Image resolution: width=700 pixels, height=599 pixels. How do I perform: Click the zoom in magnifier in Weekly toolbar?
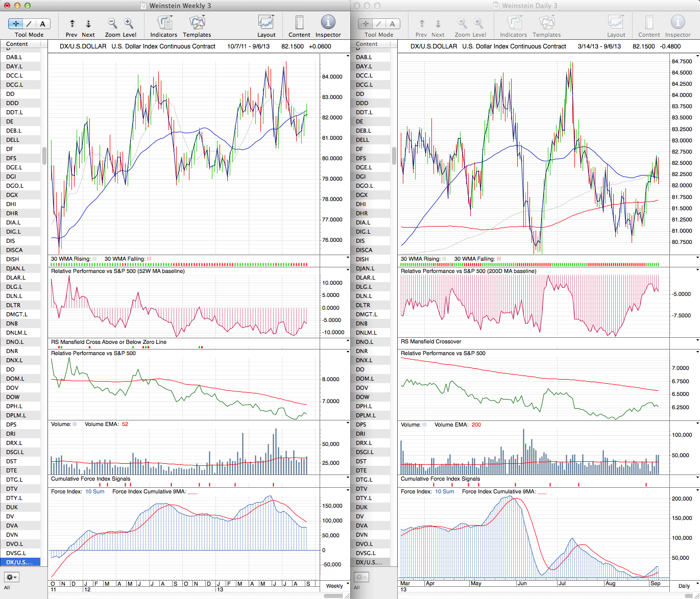point(129,23)
